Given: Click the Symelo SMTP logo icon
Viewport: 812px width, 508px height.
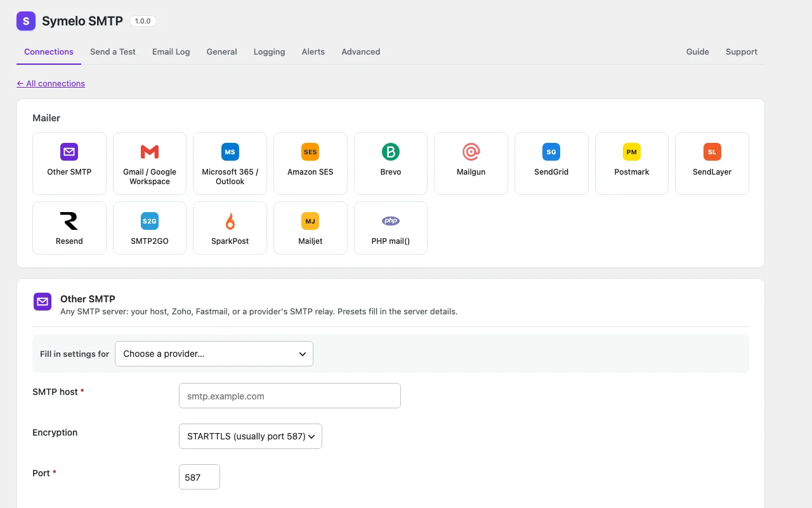Looking at the screenshot, I should coord(26,21).
